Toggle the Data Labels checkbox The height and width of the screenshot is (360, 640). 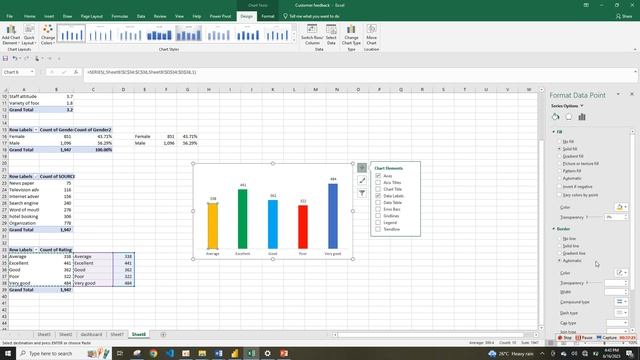point(378,196)
